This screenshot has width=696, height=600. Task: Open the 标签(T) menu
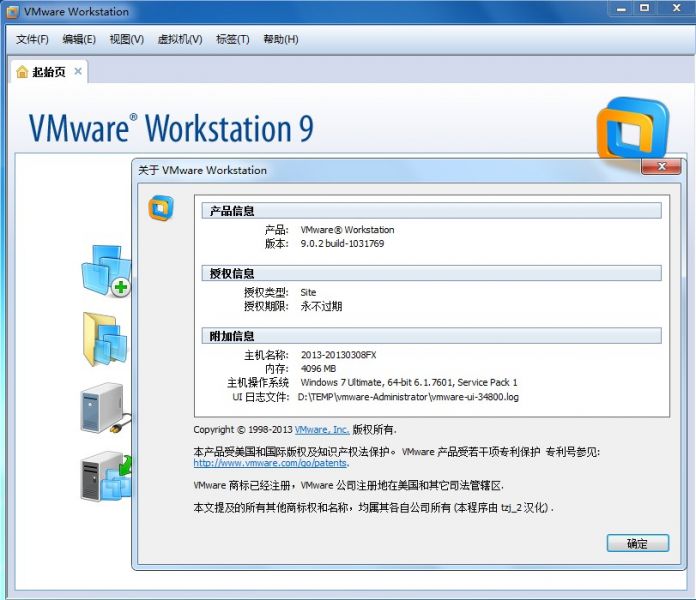[x=233, y=39]
